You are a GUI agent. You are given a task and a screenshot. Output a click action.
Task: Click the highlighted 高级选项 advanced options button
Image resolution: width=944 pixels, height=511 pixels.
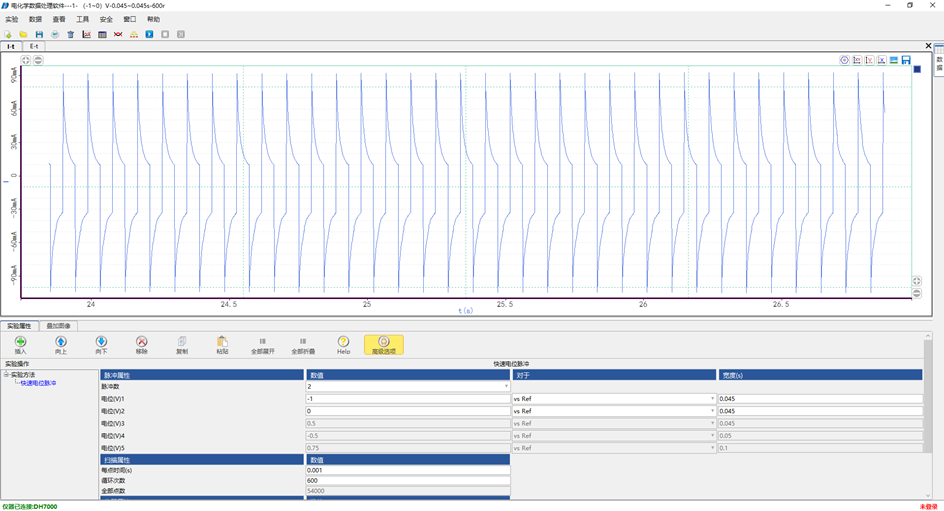click(384, 345)
